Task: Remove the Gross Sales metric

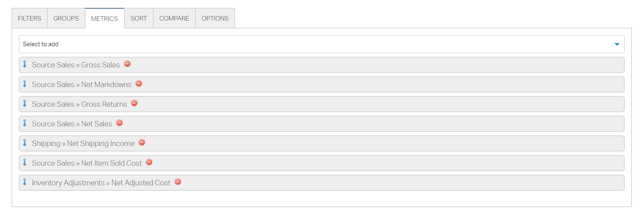Action: pos(127,64)
